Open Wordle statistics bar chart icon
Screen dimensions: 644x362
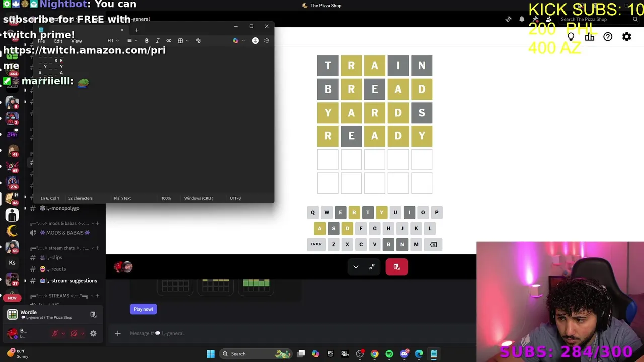click(590, 37)
